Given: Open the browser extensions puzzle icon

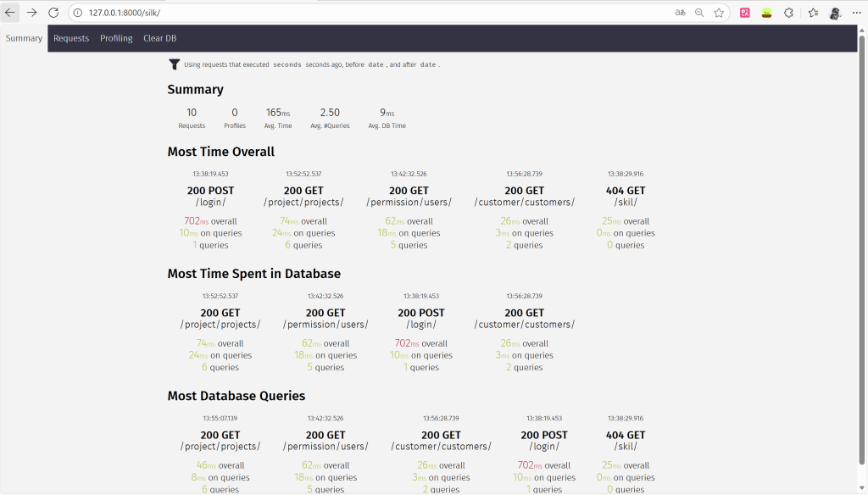Looking at the screenshot, I should pyautogui.click(x=788, y=13).
